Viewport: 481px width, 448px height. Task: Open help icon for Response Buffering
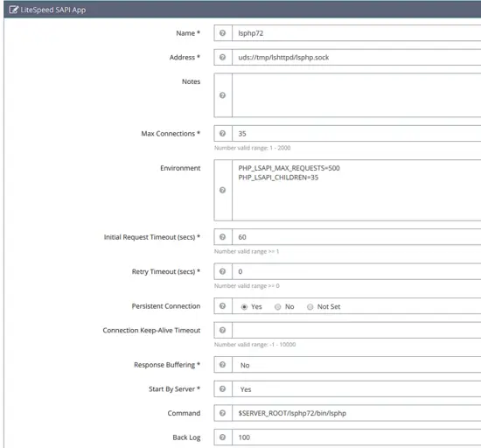[223, 364]
